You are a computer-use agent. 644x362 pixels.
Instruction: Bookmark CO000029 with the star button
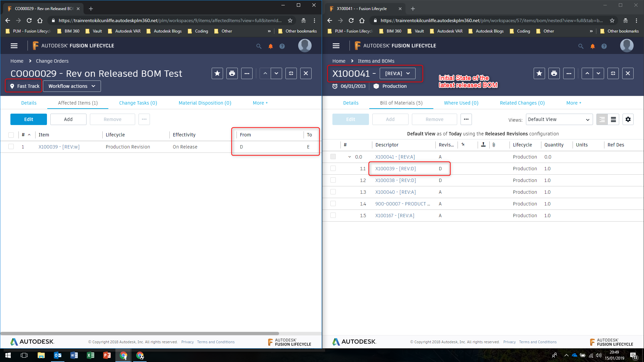[217, 73]
